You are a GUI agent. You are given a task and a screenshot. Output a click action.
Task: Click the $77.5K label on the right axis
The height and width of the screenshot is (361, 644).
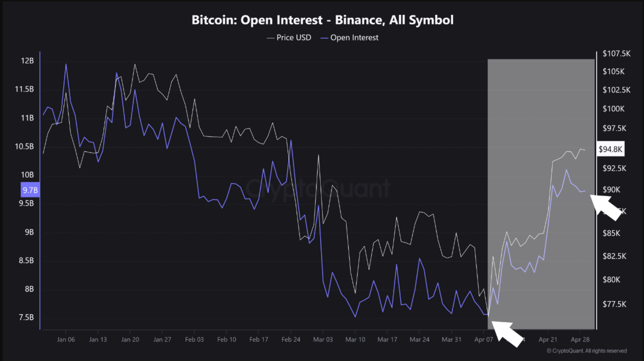pyautogui.click(x=614, y=304)
